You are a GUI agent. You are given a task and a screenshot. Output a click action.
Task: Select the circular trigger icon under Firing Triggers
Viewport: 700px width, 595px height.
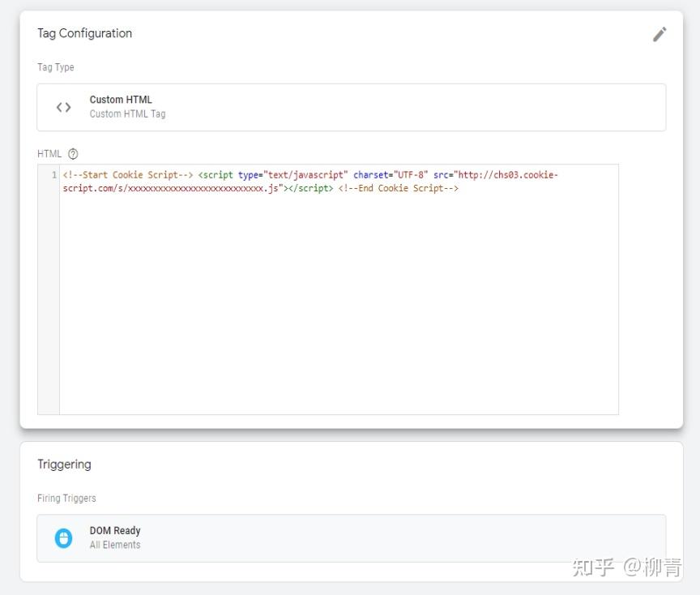[x=63, y=537]
